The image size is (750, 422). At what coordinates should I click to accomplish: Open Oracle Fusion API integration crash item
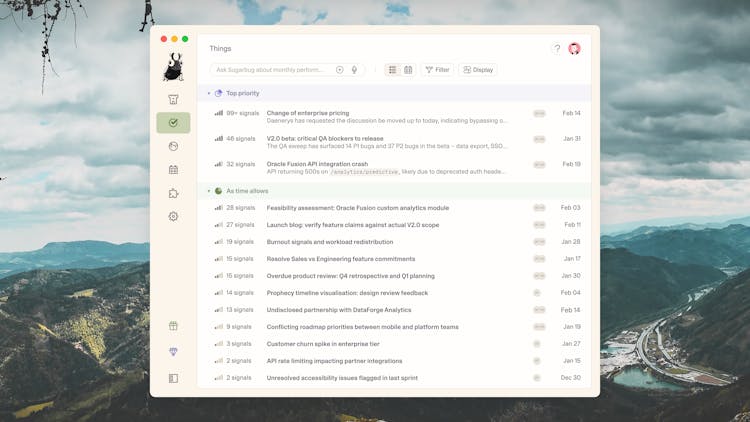[x=317, y=164]
